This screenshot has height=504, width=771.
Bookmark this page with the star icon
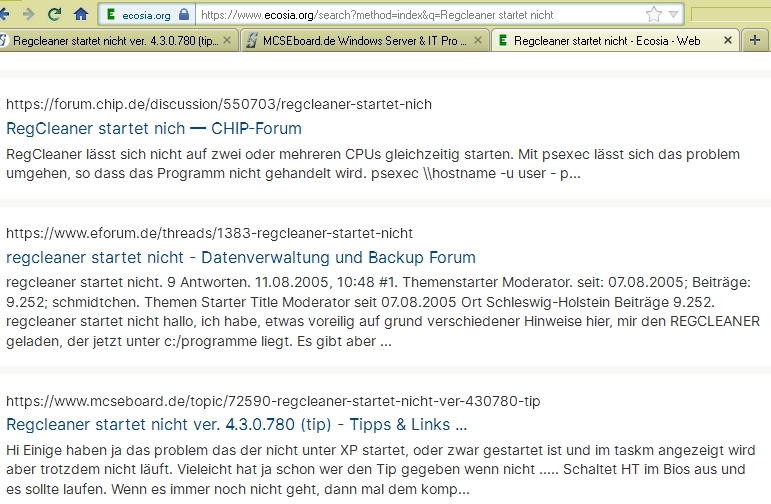653,14
